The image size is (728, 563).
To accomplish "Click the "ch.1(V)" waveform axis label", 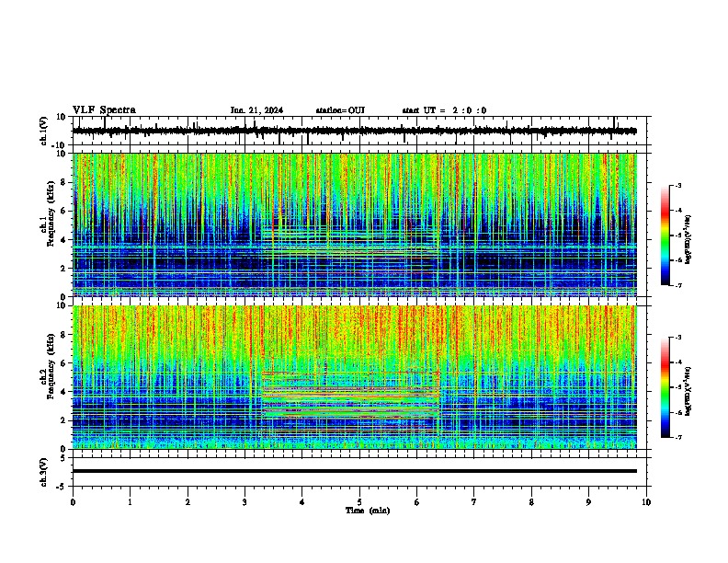I will (44, 131).
